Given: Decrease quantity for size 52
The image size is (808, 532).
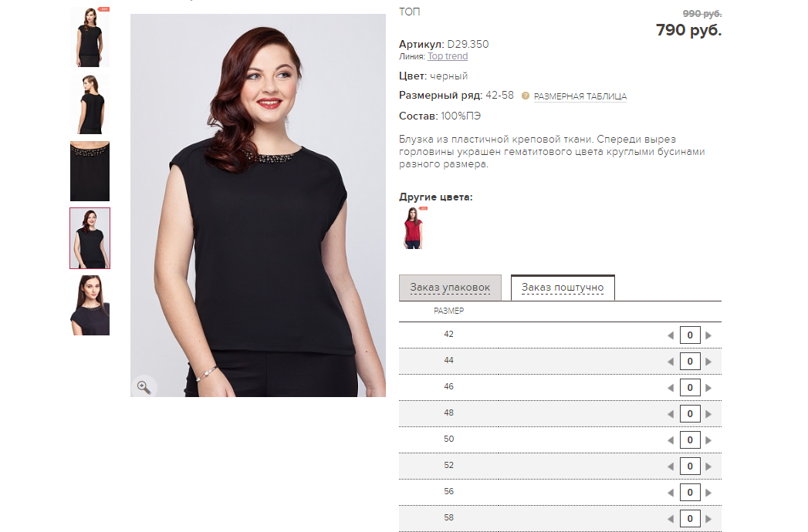Looking at the screenshot, I should pos(671,466).
